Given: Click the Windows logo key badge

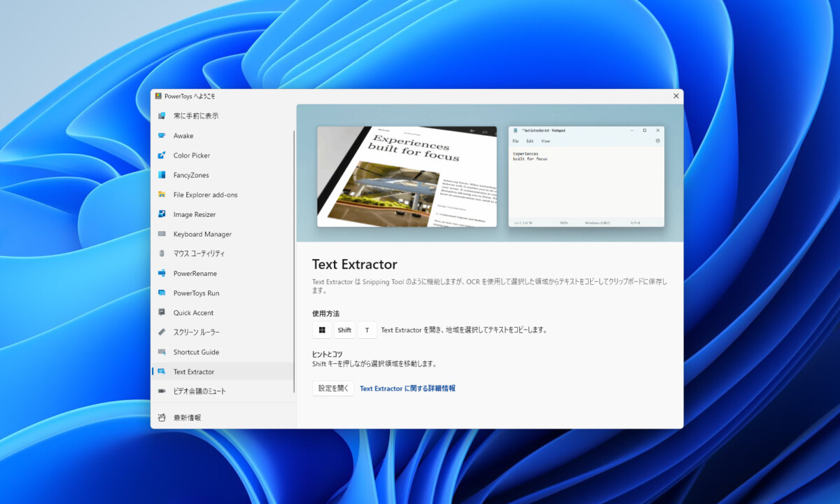Looking at the screenshot, I should coord(322,330).
